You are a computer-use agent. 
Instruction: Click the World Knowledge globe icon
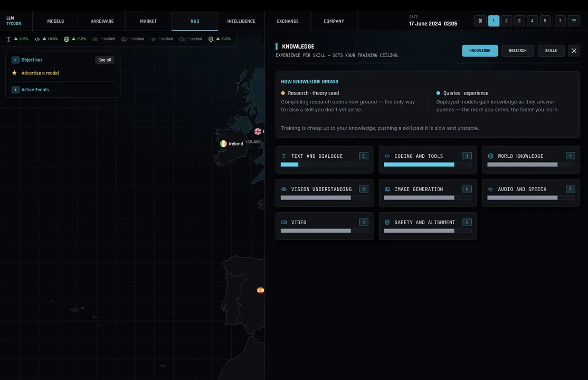(x=490, y=156)
